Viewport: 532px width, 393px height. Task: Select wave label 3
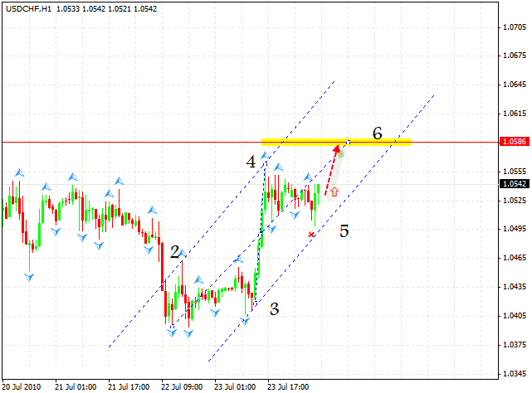[x=274, y=309]
